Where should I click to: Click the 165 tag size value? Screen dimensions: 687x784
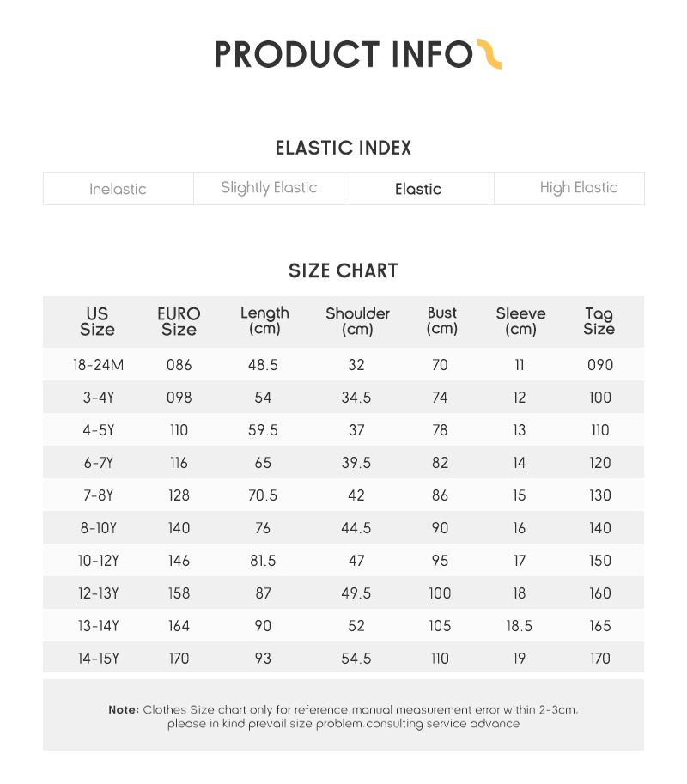[x=600, y=625]
